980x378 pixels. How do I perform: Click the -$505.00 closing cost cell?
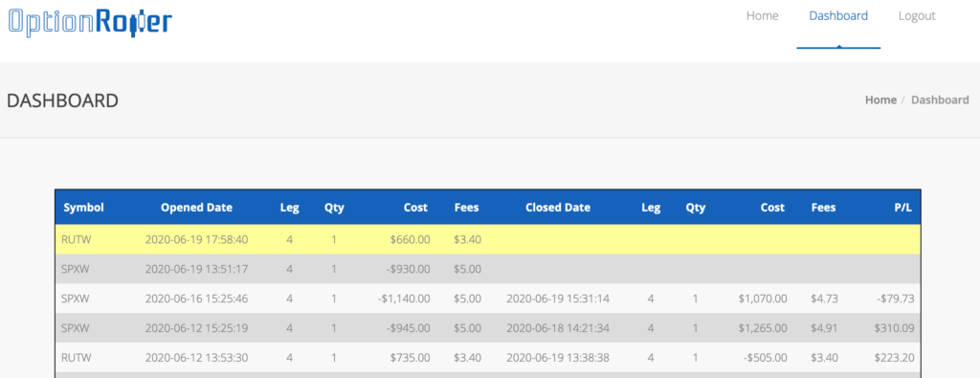[766, 358]
